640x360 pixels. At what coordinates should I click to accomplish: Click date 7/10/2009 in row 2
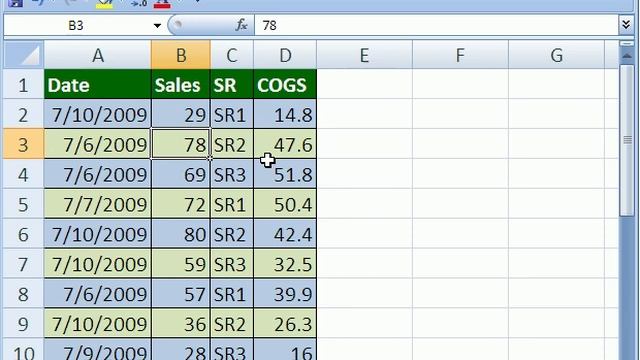coord(98,114)
